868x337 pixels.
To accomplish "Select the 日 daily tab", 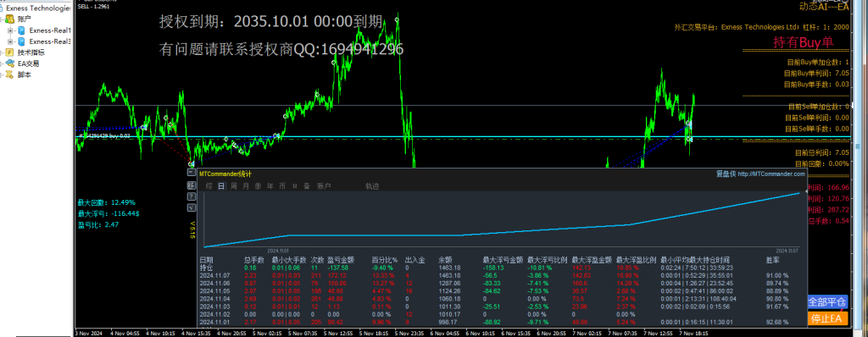I will click(221, 186).
